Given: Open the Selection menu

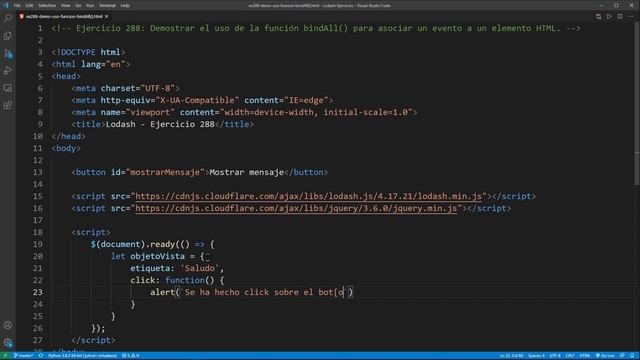Looking at the screenshot, I should click(47, 5).
